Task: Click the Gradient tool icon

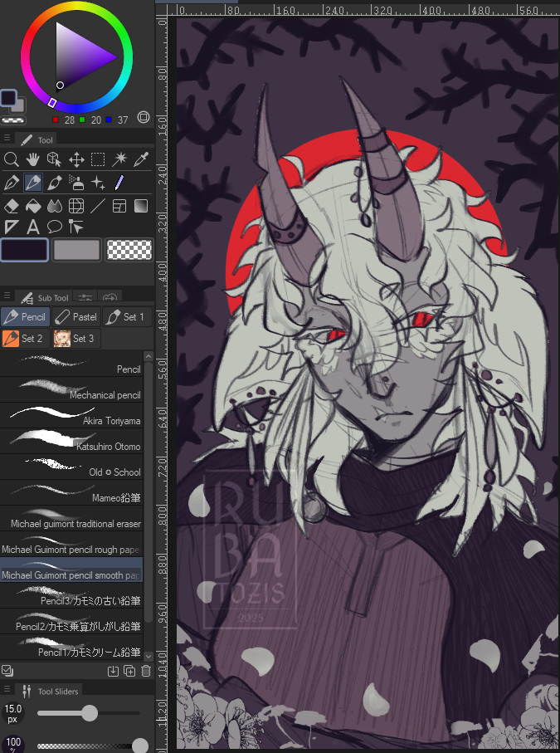Action: coord(141,205)
